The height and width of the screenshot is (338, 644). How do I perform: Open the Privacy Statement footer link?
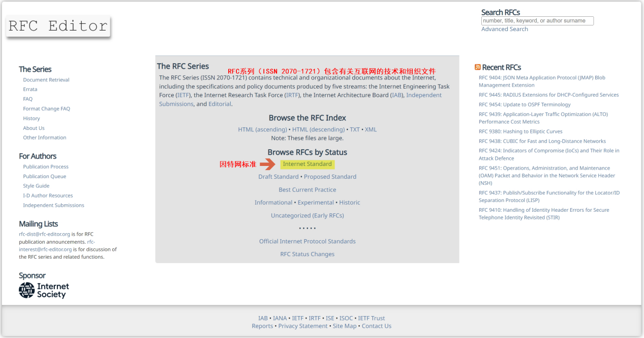[303, 326]
